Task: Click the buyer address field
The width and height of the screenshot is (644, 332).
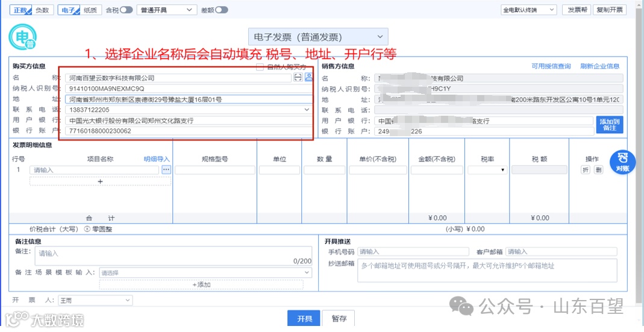Action: [x=189, y=99]
